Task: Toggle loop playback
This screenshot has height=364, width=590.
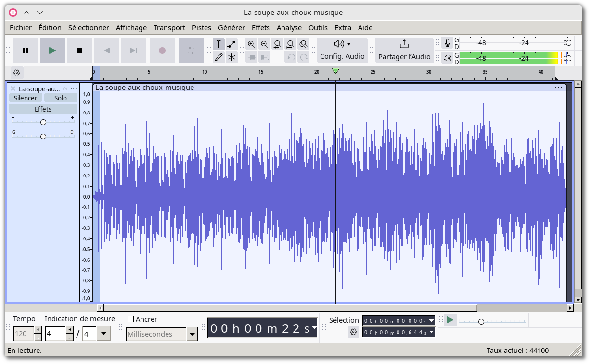Action: coord(191,50)
